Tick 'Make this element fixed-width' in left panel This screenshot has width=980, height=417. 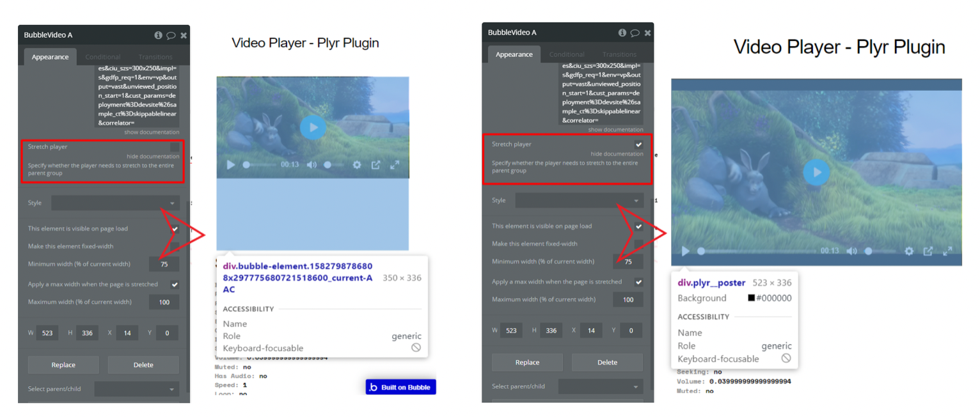(x=175, y=246)
